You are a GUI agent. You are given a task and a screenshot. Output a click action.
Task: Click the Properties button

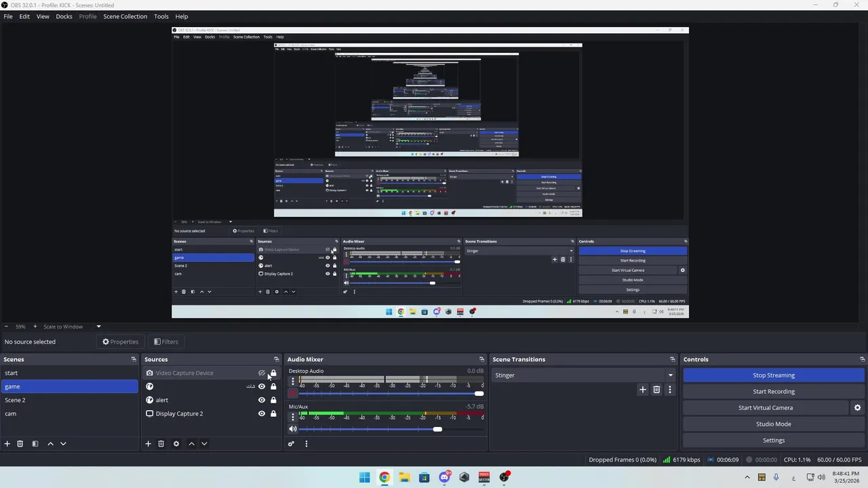pos(120,342)
